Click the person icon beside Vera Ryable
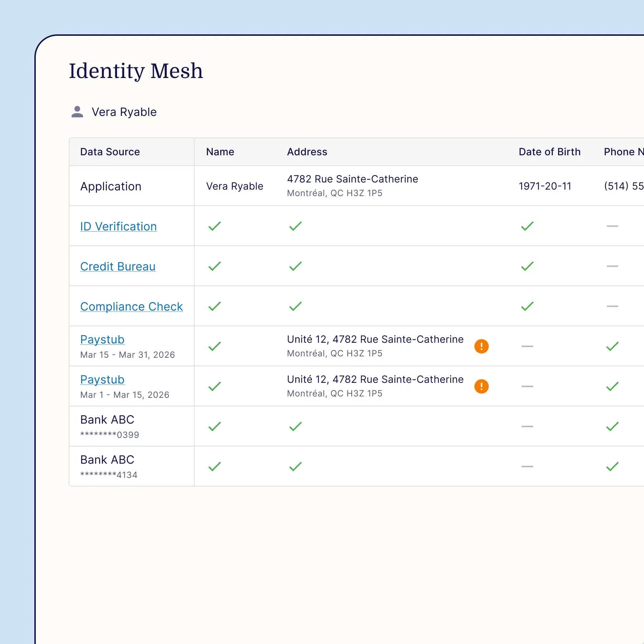This screenshot has width=644, height=644. [77, 112]
